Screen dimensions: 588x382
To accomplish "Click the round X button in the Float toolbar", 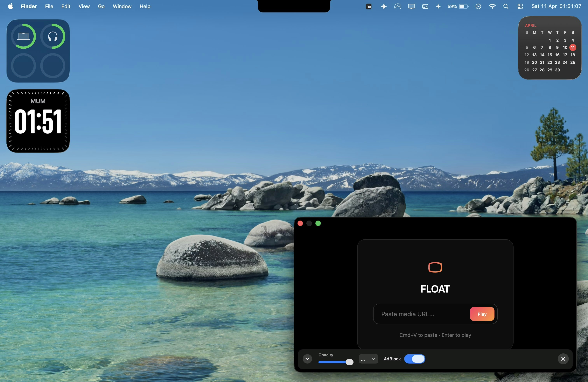I will click(563, 359).
